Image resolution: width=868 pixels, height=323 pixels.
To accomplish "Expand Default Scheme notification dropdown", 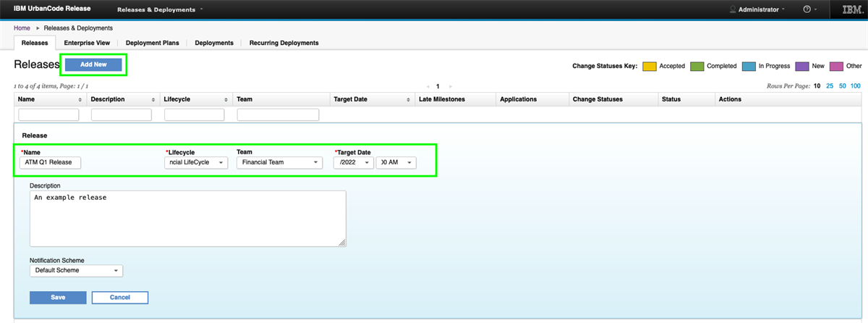I will (x=76, y=271).
